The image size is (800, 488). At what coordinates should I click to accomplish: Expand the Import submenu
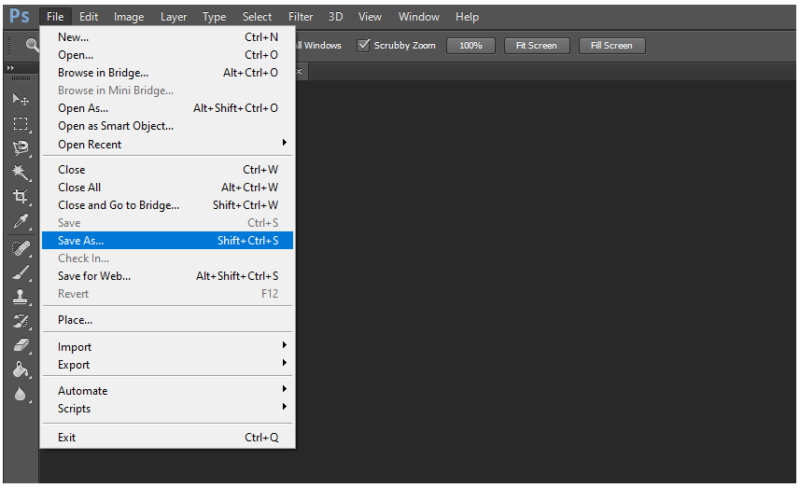pos(167,347)
